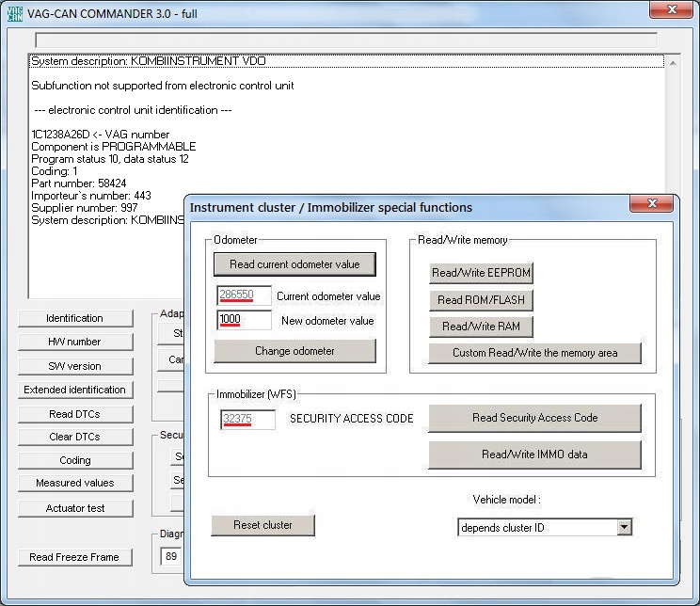Click Read Security Access Code button
Screen dimensions: 700x606
[534, 418]
